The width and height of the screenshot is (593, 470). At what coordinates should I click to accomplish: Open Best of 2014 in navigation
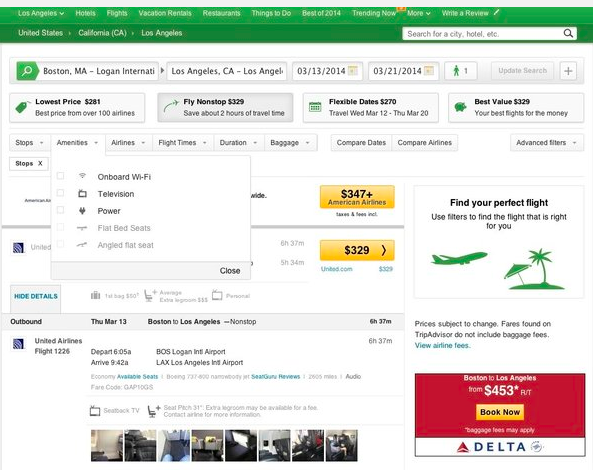pos(321,13)
